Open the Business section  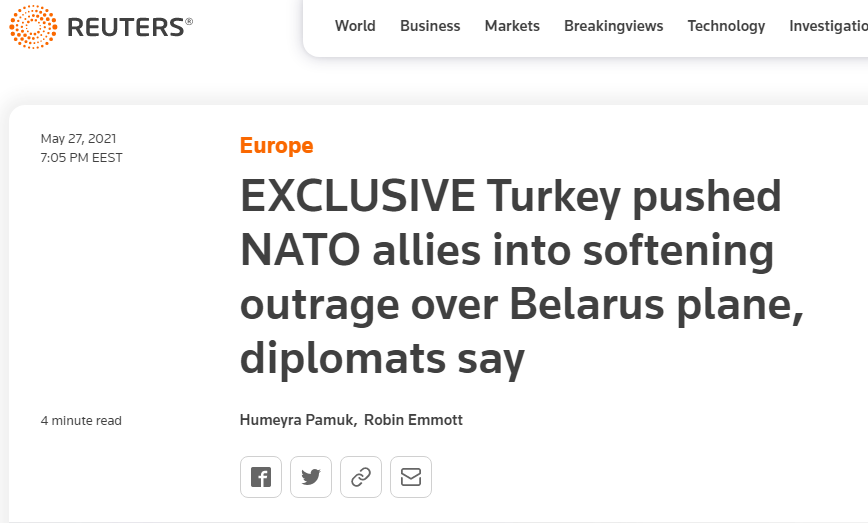(x=430, y=26)
